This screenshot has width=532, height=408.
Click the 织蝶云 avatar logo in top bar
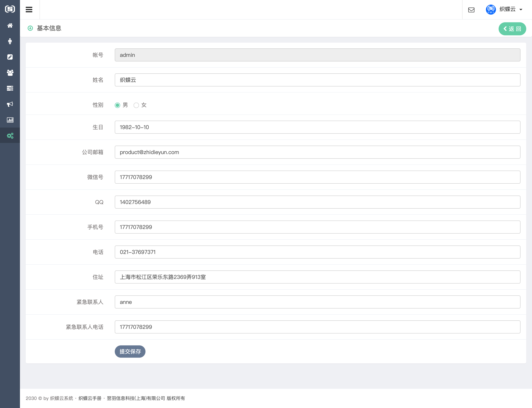491,9
